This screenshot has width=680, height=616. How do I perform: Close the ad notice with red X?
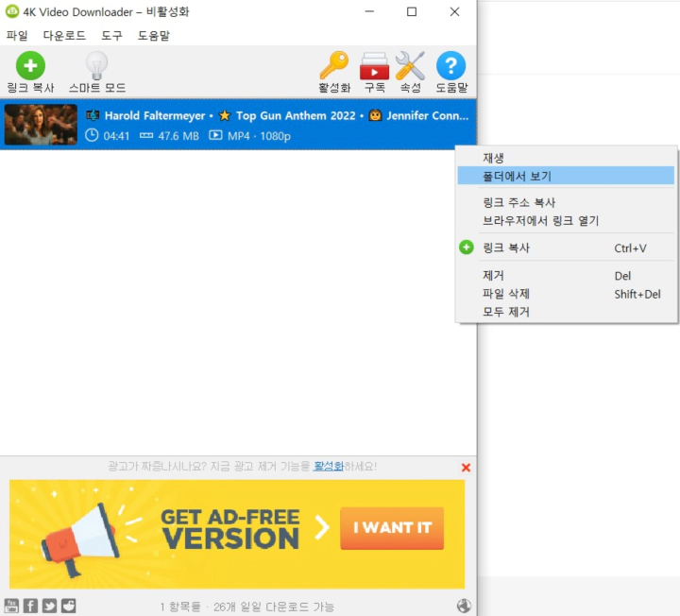pos(466,468)
